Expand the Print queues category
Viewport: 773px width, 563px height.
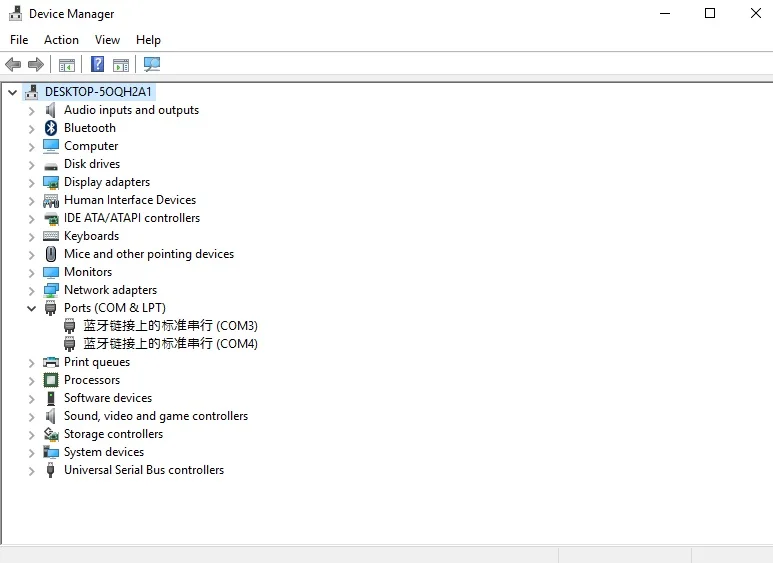tap(32, 363)
